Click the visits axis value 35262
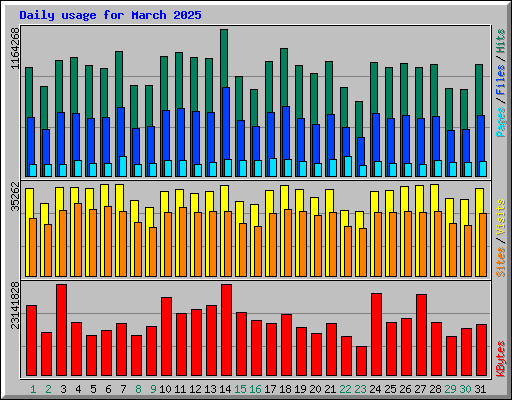512x400 pixels. click(15, 196)
